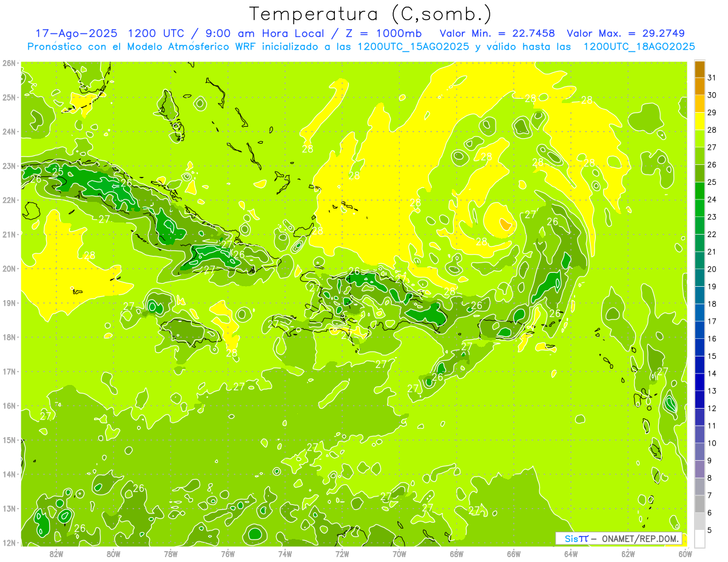Screen dimensions: 728x562
Task: Click the 26N latitude axis label
Action: tap(9, 62)
